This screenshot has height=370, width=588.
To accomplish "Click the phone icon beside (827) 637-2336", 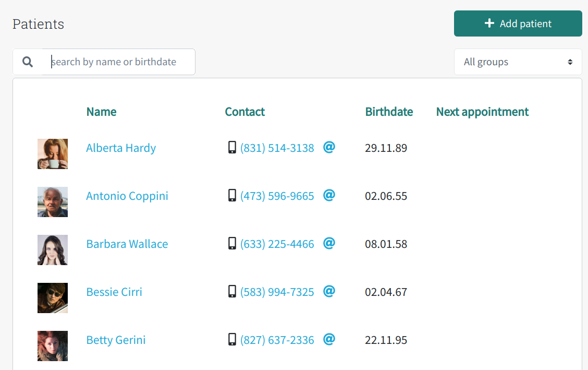I will 232,339.
